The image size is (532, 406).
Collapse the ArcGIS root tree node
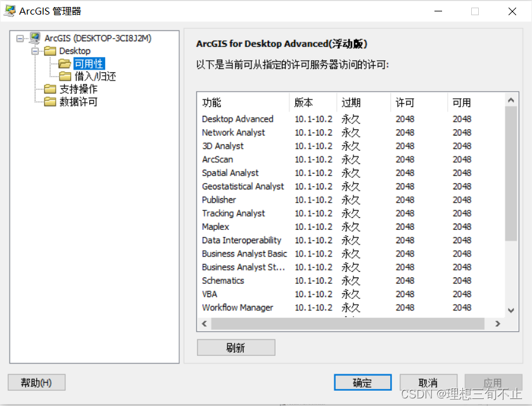20,39
